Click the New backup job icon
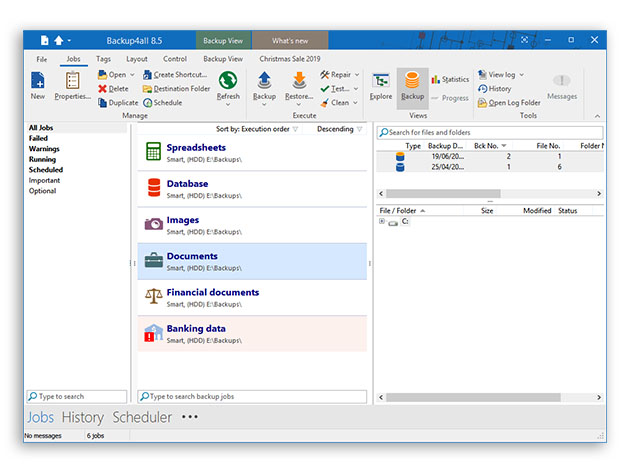630x473 pixels. pyautogui.click(x=38, y=83)
